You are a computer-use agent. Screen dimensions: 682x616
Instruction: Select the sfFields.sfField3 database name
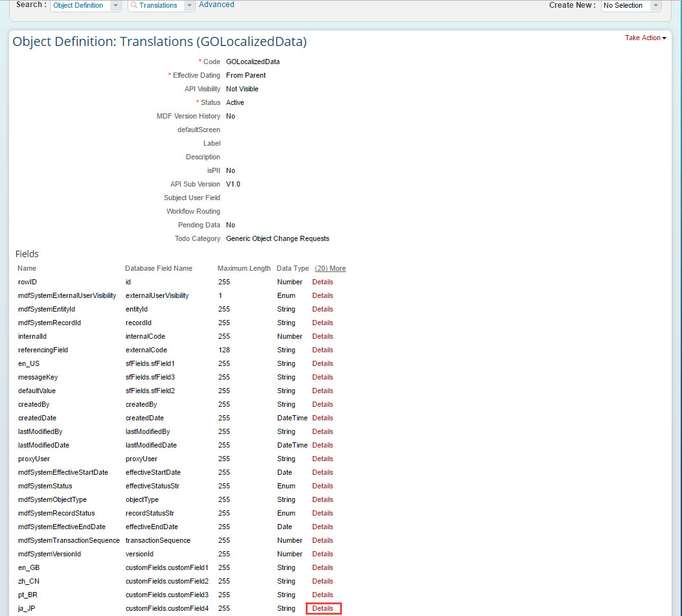tap(150, 377)
